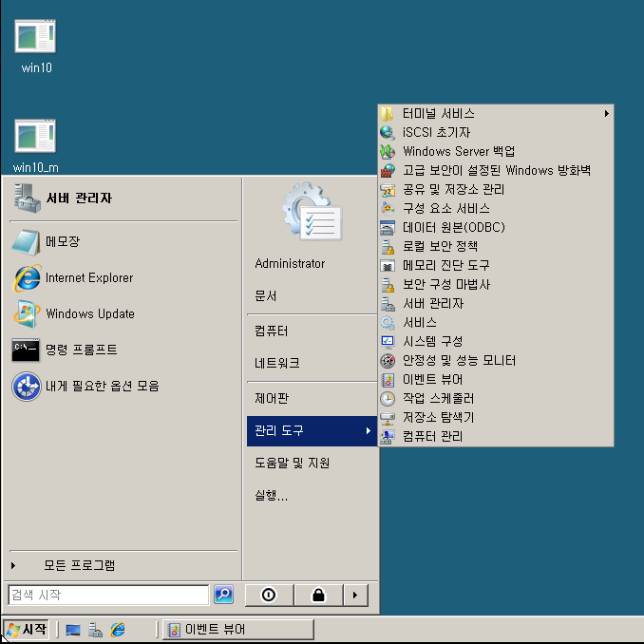Open 문서 from the Start menu
Image resolution: width=644 pixels, height=644 pixels.
tap(266, 295)
